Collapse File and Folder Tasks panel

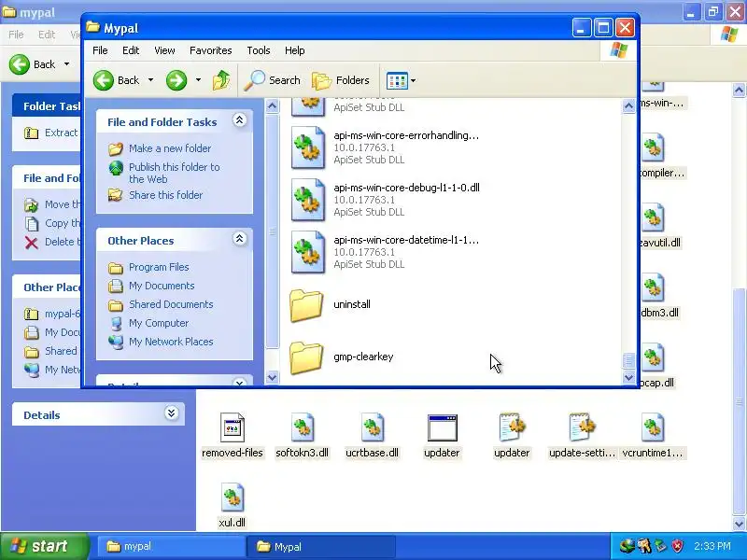point(239,120)
